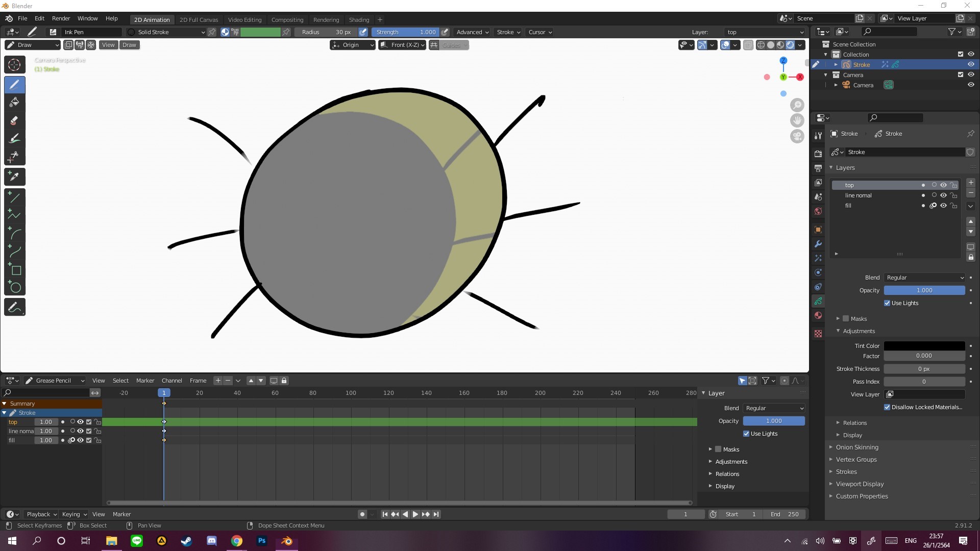Toggle Disallow Locked Materials checkbox
The width and height of the screenshot is (980, 551).
887,407
